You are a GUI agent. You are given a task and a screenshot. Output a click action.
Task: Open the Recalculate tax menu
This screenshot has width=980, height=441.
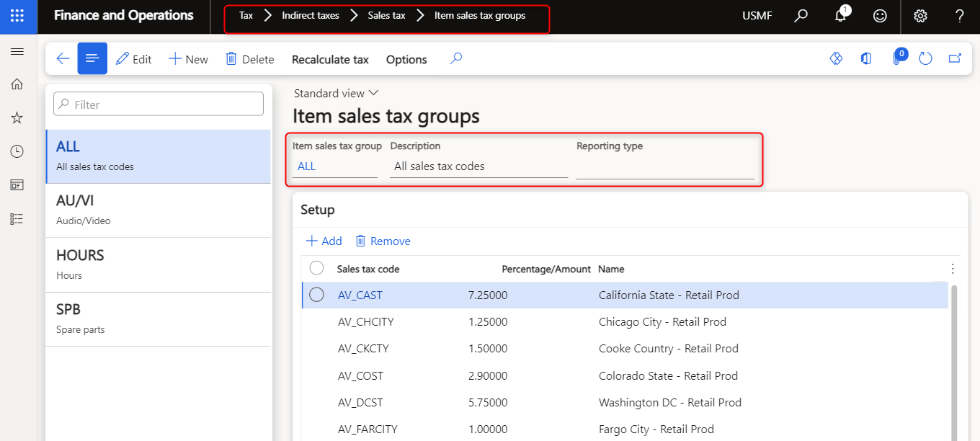[330, 59]
